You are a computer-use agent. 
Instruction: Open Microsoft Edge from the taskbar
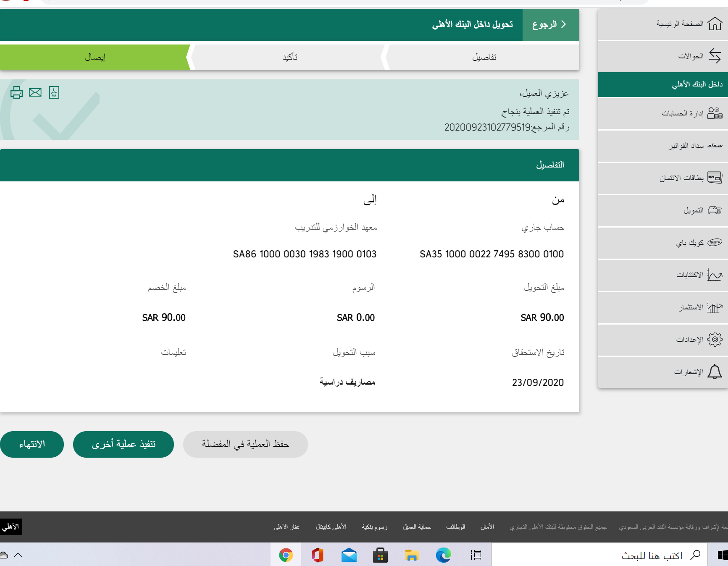443,555
